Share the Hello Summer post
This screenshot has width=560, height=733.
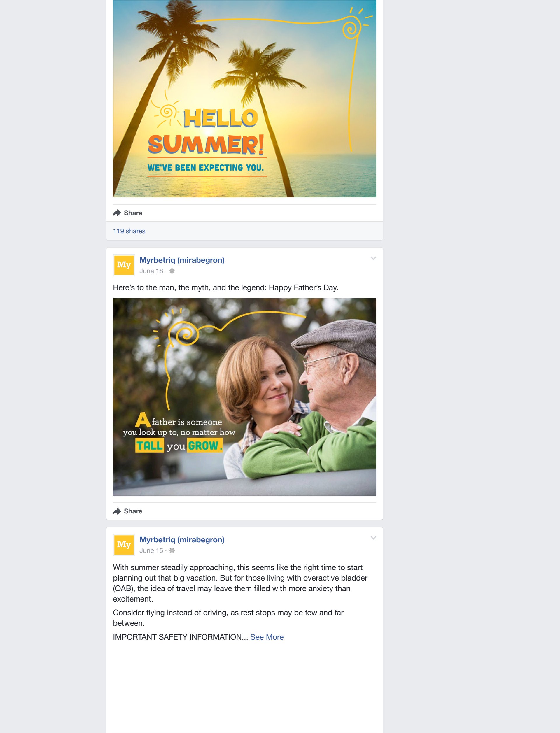coord(128,213)
